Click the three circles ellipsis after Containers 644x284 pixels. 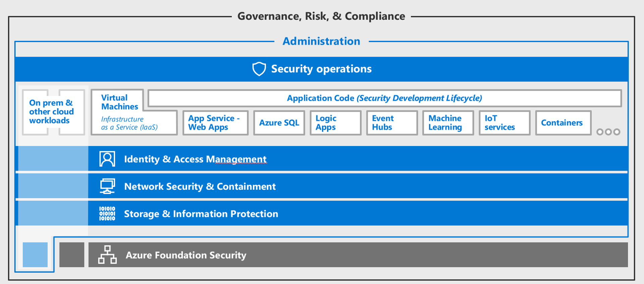[608, 132]
